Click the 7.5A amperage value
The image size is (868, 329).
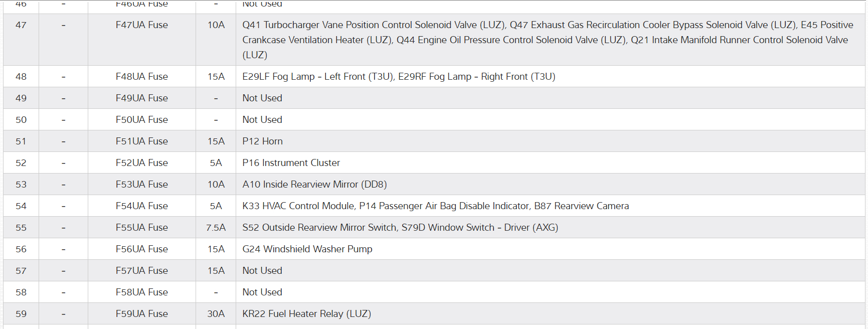[x=216, y=228]
